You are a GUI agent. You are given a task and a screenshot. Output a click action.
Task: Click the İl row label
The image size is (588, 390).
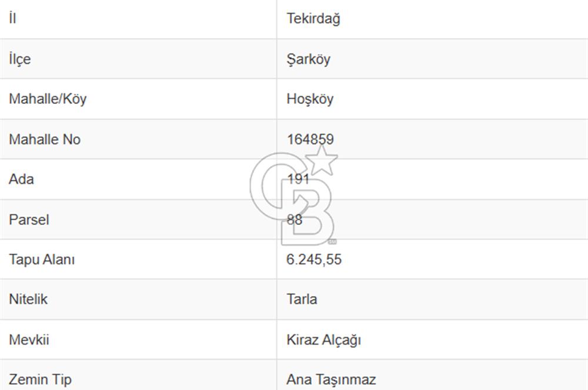pyautogui.click(x=12, y=19)
